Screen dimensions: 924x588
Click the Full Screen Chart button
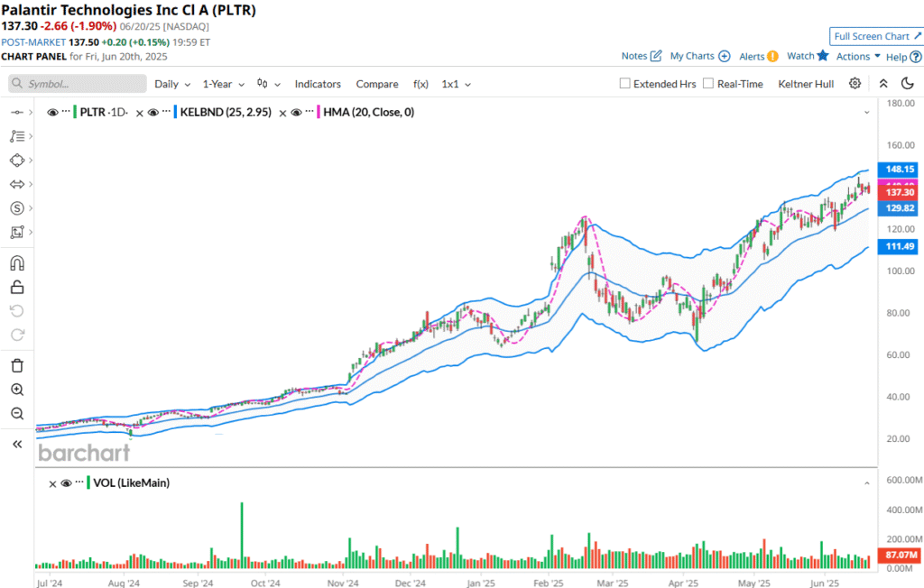(877, 36)
